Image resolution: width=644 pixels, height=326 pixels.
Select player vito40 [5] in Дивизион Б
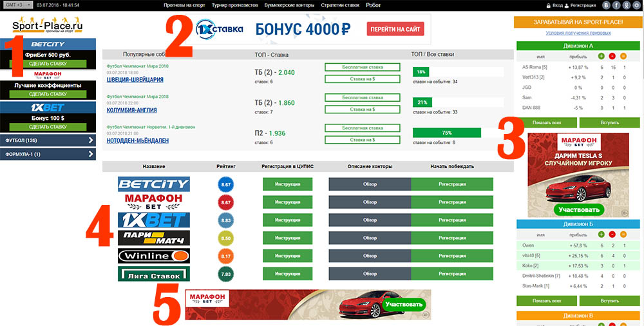click(531, 256)
